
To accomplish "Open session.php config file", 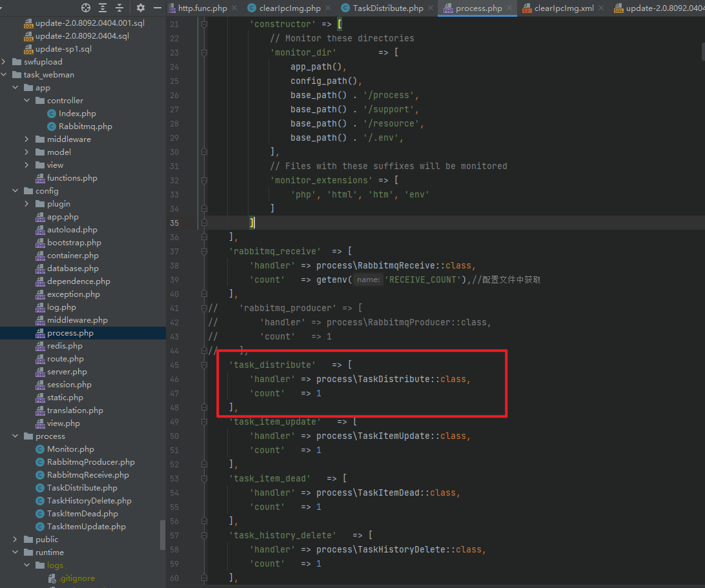I will [x=69, y=385].
